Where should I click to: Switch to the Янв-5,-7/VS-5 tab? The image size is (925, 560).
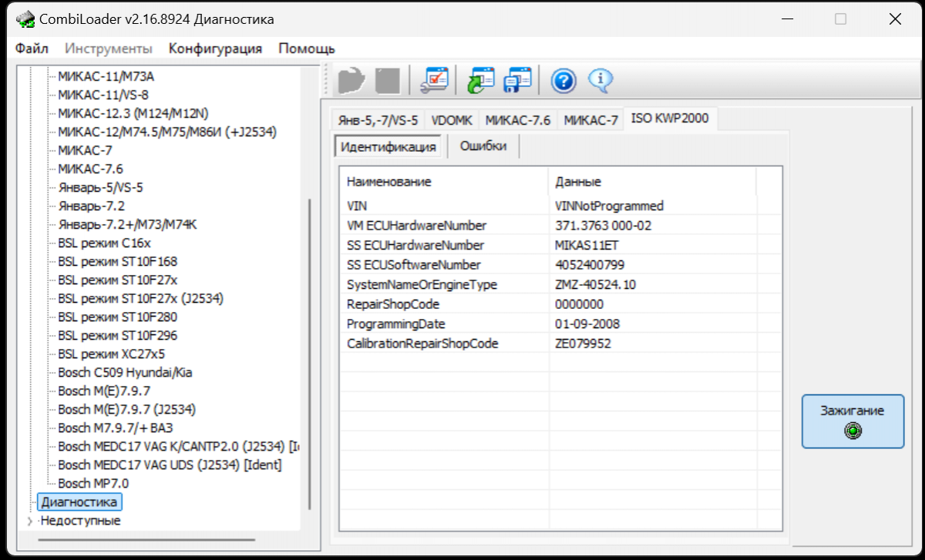378,120
